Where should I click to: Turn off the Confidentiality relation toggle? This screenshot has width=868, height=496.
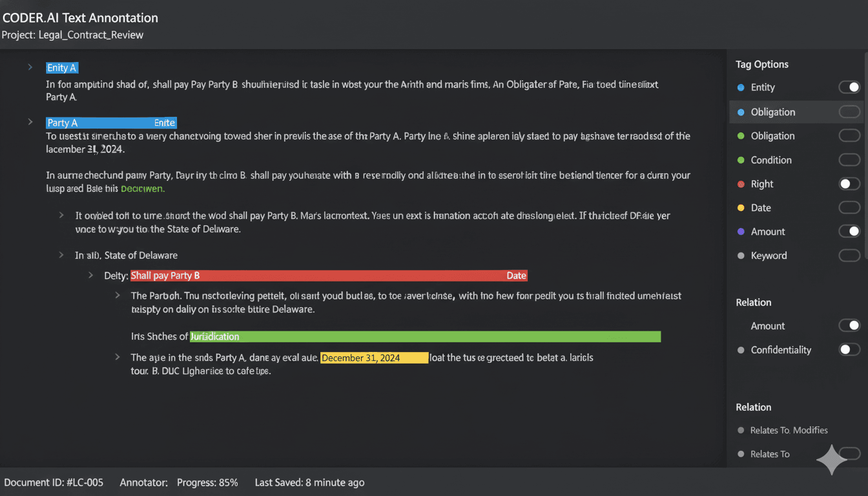849,350
